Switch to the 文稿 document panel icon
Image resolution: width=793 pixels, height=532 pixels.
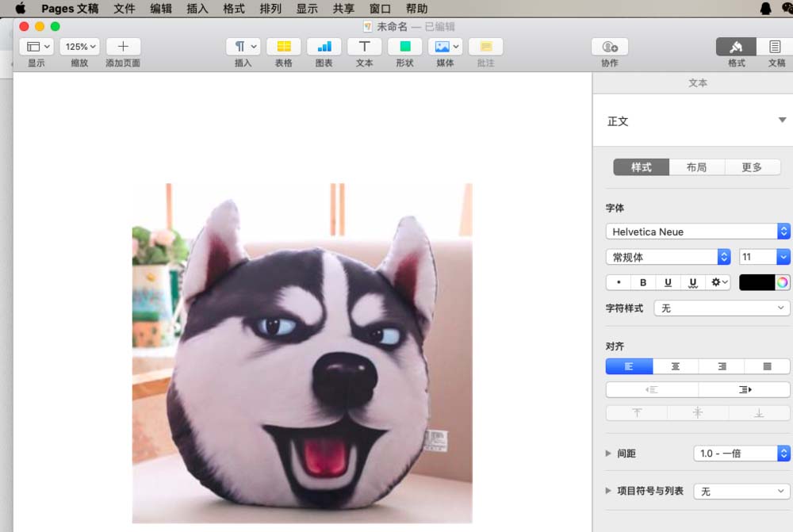click(775, 48)
